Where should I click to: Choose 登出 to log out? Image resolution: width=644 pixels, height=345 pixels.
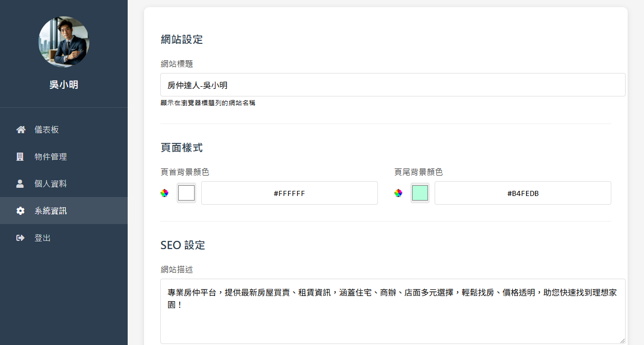tap(64, 238)
